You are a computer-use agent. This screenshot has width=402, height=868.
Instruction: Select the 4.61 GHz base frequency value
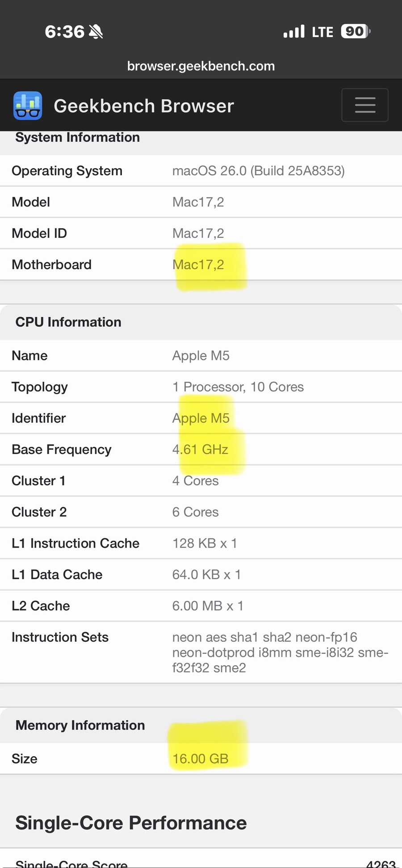pyautogui.click(x=200, y=450)
